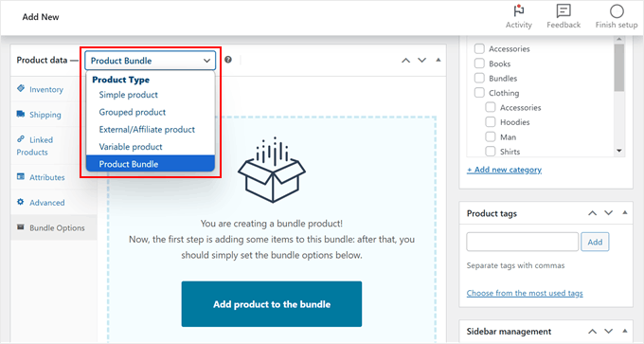This screenshot has height=344, width=644.
Task: Open the Bundle Options tab
Action: 54,227
